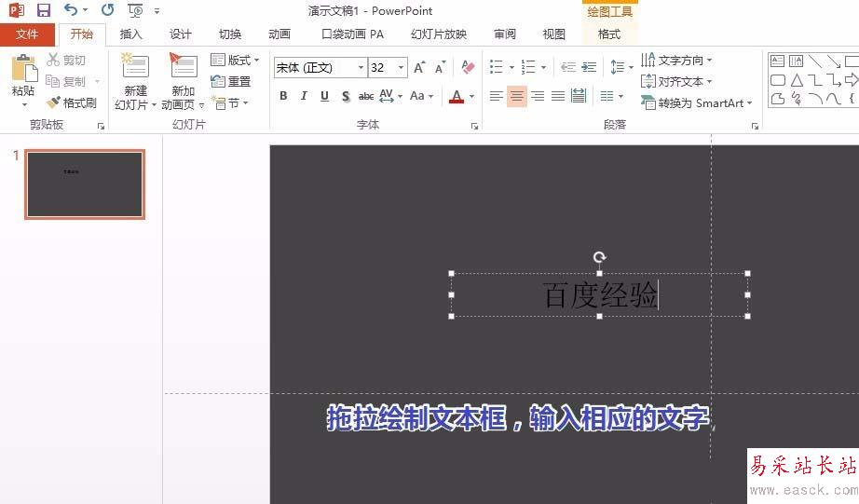The height and width of the screenshot is (504, 859).
Task: Open the View (视图) tab
Action: pos(553,34)
